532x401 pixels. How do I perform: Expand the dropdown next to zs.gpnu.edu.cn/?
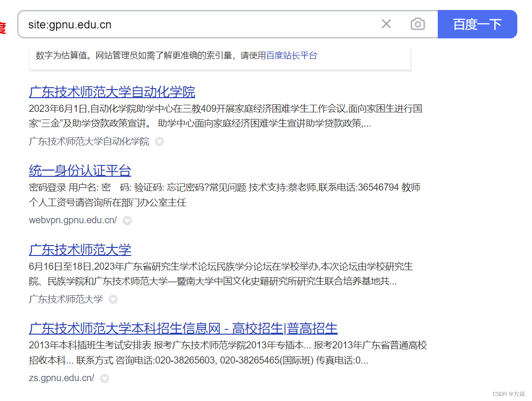(105, 378)
